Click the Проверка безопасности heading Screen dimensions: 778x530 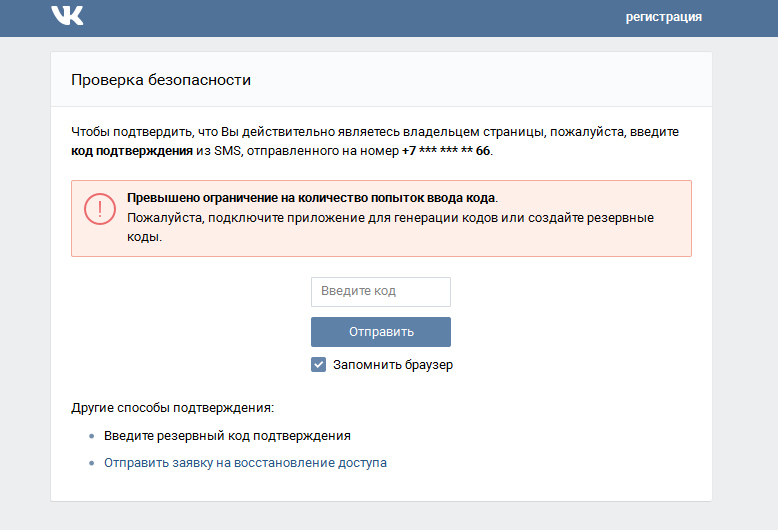(161, 79)
